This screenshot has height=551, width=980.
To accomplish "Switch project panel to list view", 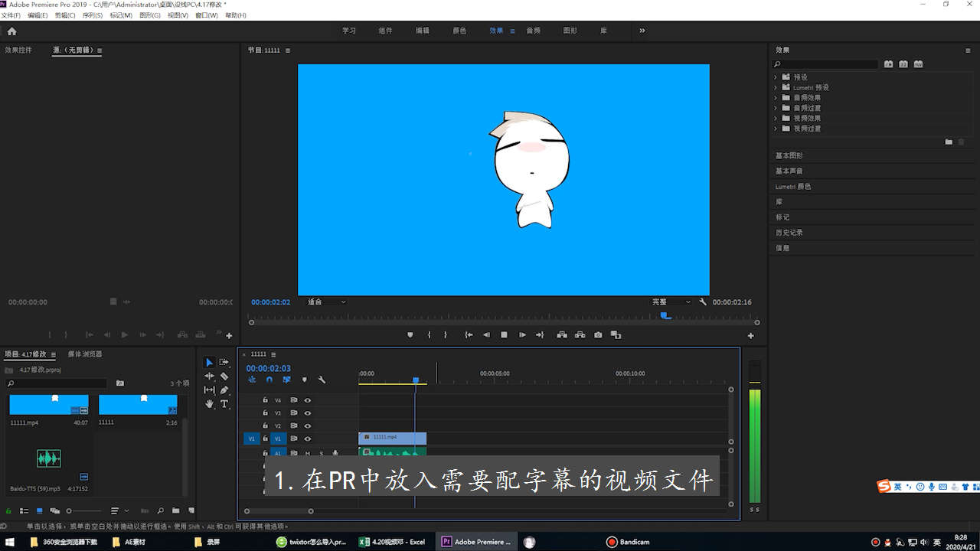I will click(x=24, y=510).
